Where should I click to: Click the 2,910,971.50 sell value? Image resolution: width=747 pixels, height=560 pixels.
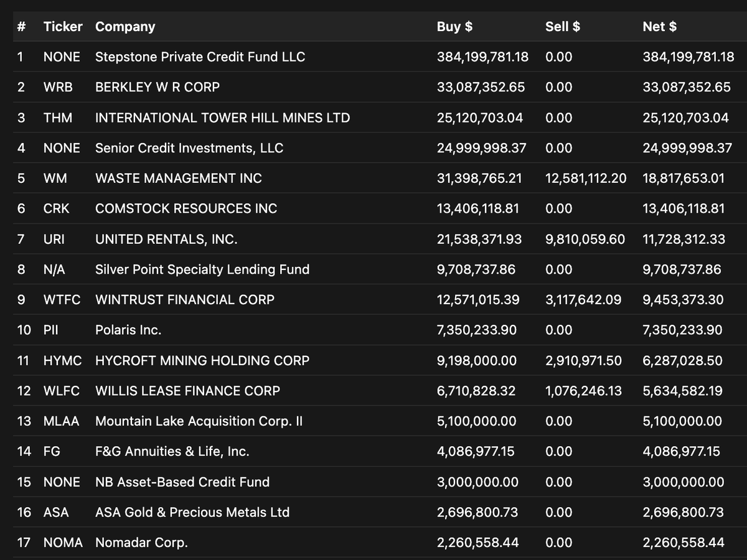(x=583, y=360)
